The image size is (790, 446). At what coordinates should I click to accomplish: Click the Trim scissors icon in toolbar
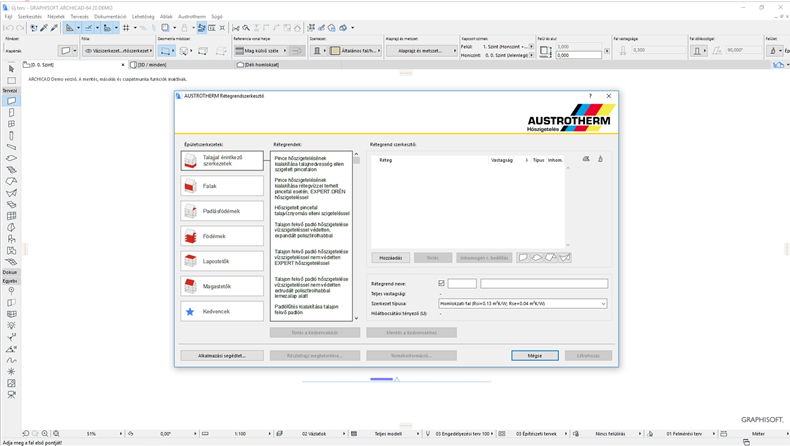tap(235, 28)
